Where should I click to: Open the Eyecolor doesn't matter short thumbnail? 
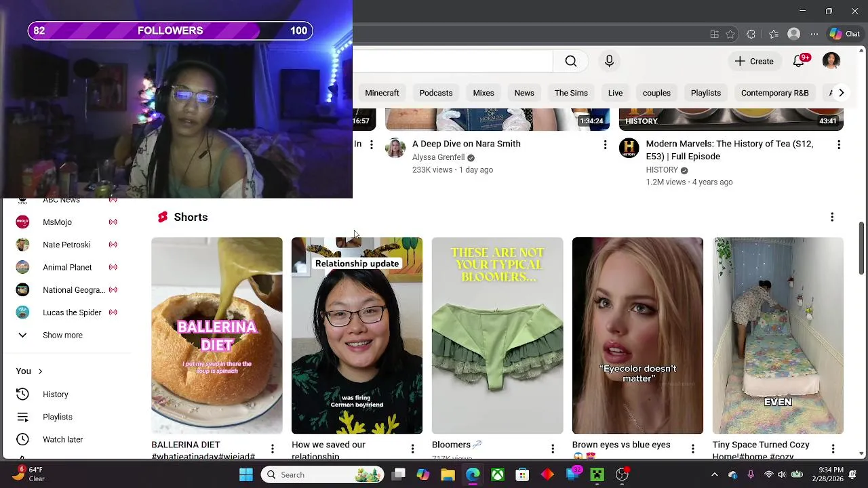637,335
